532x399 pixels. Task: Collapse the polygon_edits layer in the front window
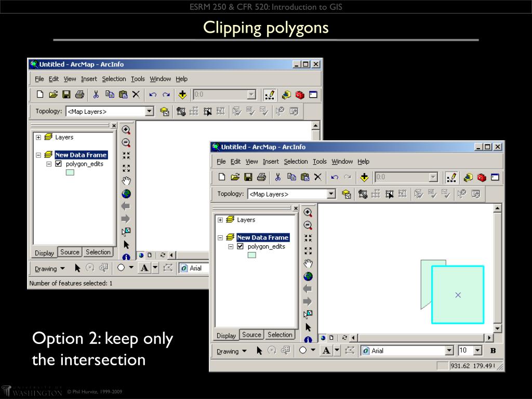pyautogui.click(x=231, y=247)
